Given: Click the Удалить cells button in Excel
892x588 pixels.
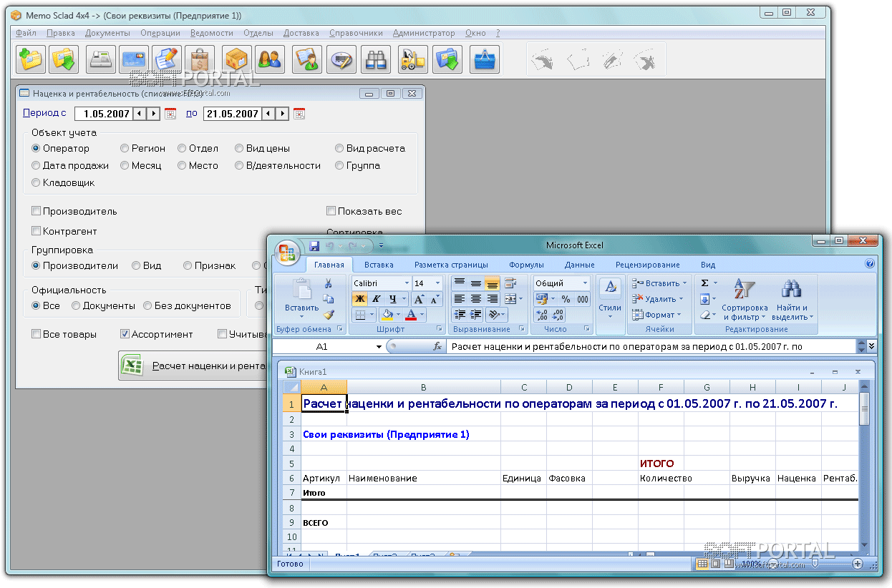Looking at the screenshot, I should coord(659,299).
